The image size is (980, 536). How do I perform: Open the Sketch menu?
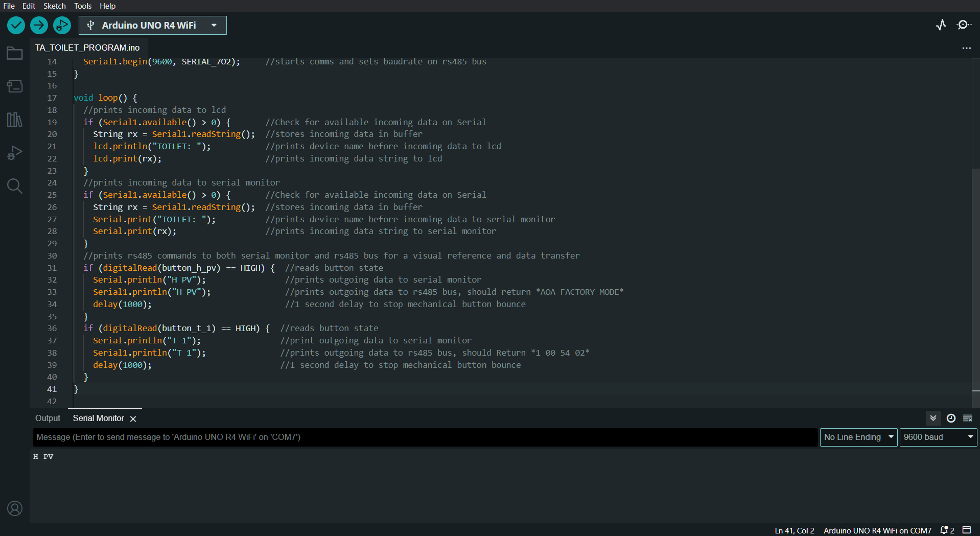click(x=54, y=6)
